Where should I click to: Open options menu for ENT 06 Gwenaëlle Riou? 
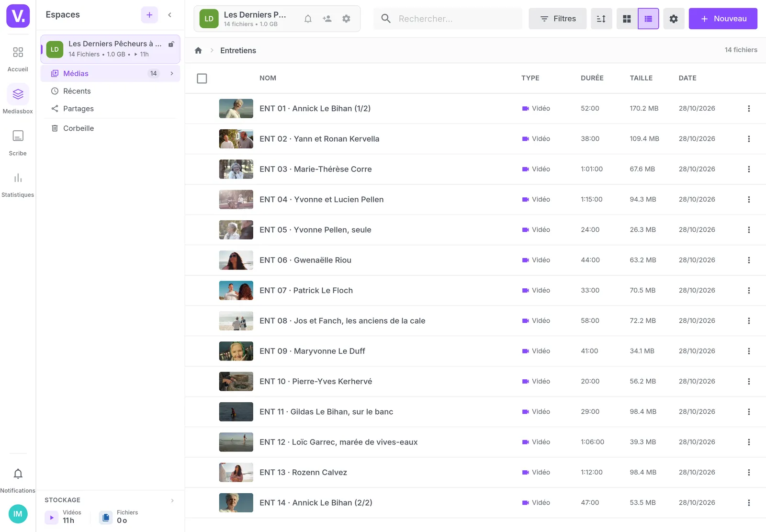749,260
